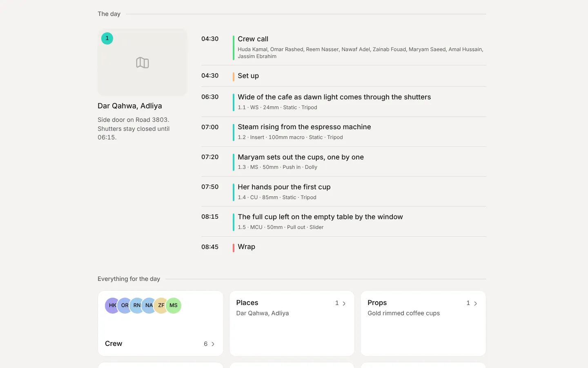This screenshot has width=588, height=368.
Task: Open shot 'Steam rising from the espresso machine'
Action: pyautogui.click(x=344, y=132)
